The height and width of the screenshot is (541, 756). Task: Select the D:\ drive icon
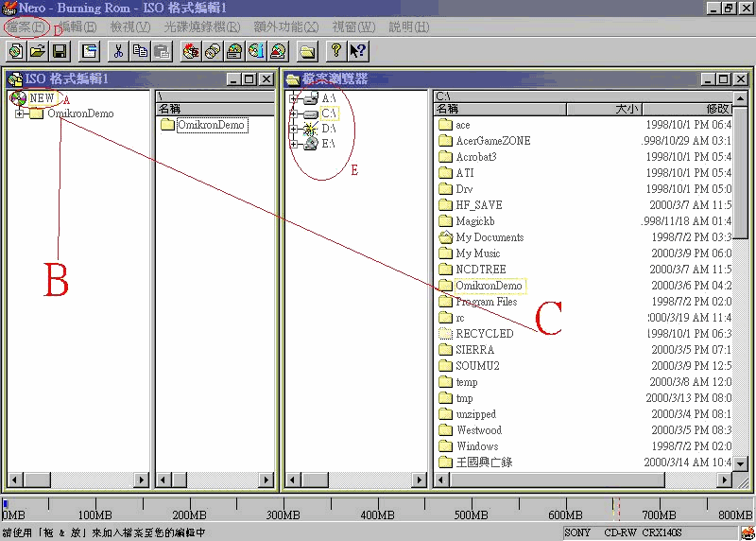(311, 129)
